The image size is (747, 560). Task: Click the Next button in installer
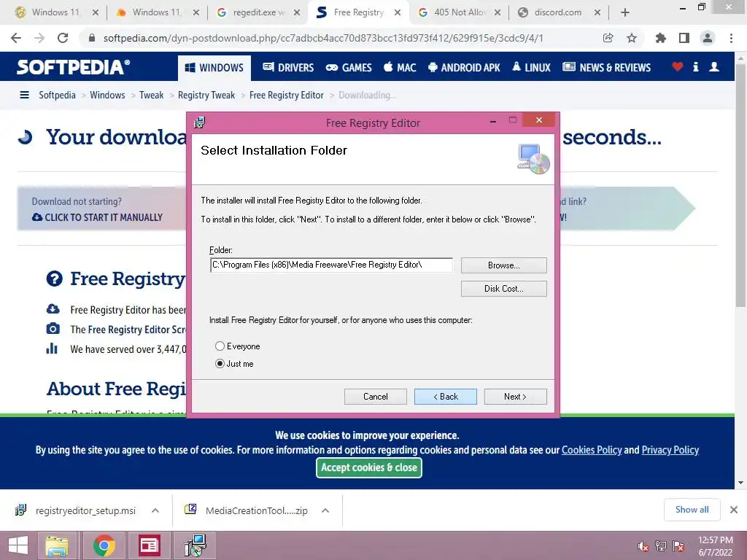(x=515, y=397)
